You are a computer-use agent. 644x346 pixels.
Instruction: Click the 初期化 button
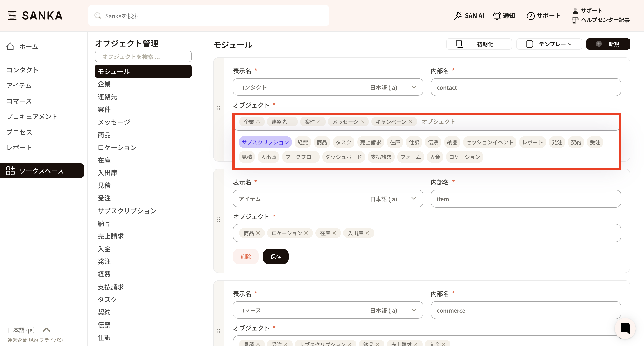point(479,44)
